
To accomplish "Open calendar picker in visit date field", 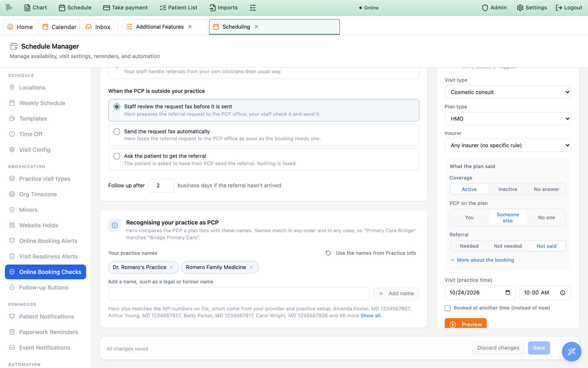I will click(508, 292).
